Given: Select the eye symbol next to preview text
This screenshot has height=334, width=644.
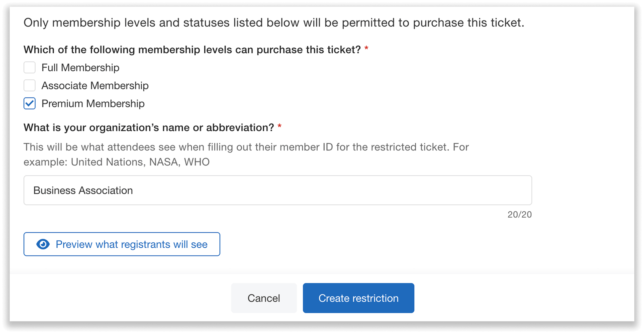Looking at the screenshot, I should point(43,244).
